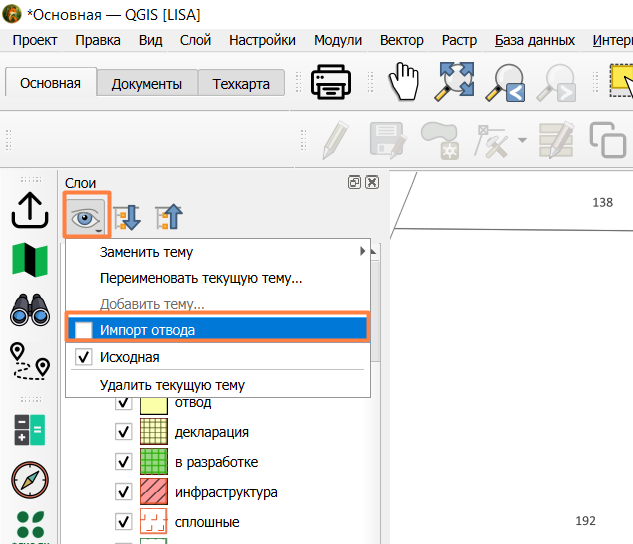Click the map label 138
The image size is (633, 544).
[x=602, y=202]
